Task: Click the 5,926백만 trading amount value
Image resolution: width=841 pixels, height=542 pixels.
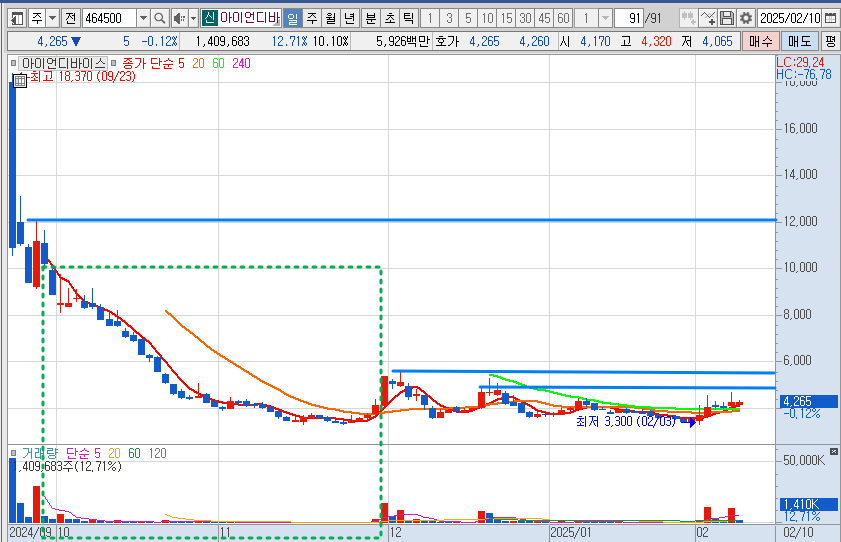Action: [402, 41]
